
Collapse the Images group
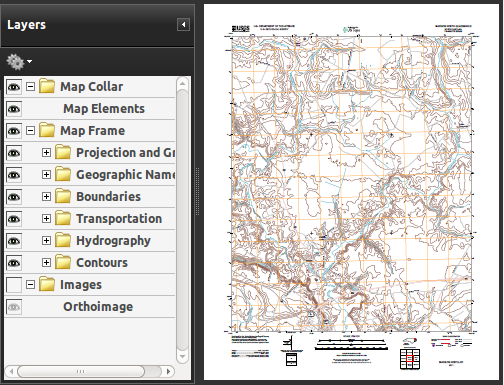tap(30, 285)
